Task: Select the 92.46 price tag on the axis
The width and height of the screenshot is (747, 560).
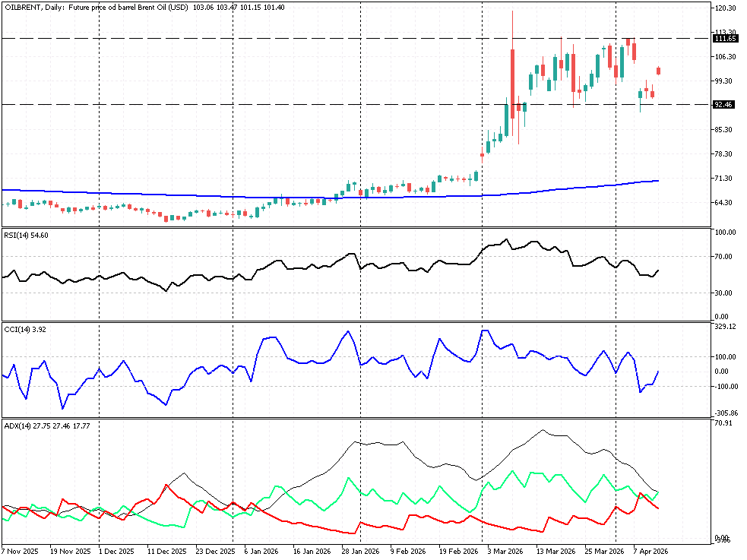Action: 723,105
